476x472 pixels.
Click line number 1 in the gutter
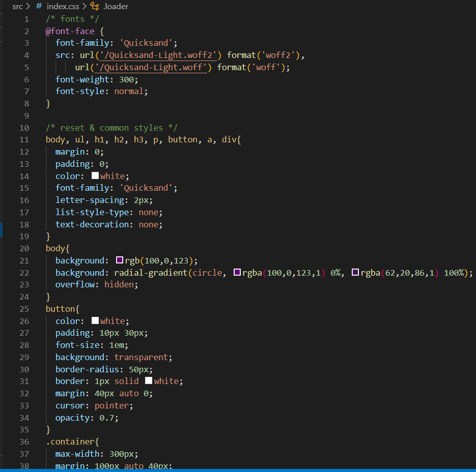(26, 19)
